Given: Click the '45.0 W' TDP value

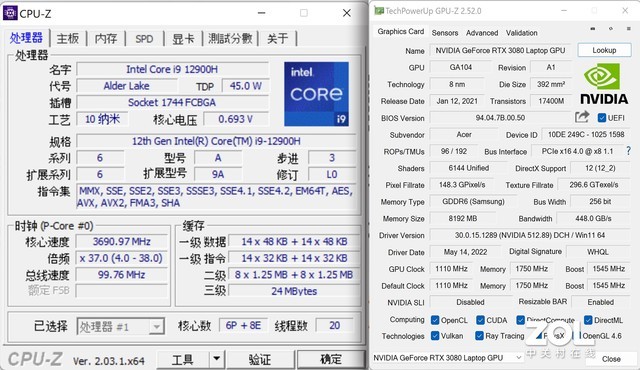Looking at the screenshot, I should [x=245, y=86].
